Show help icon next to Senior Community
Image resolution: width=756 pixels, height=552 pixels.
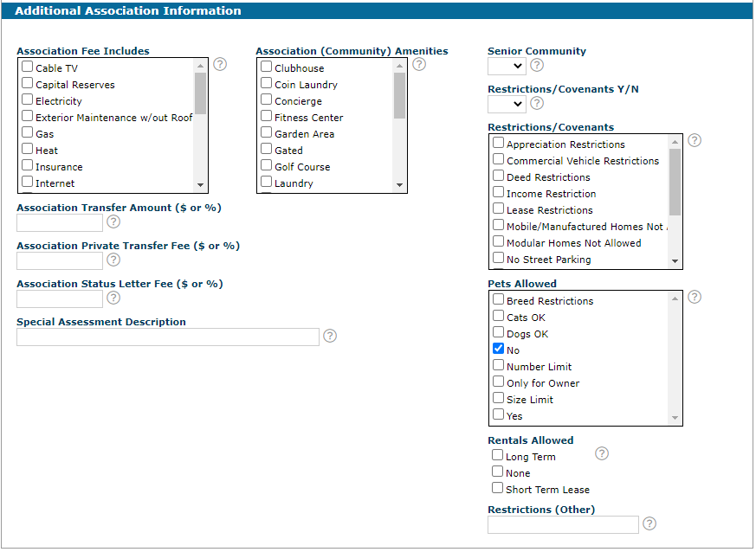click(537, 65)
